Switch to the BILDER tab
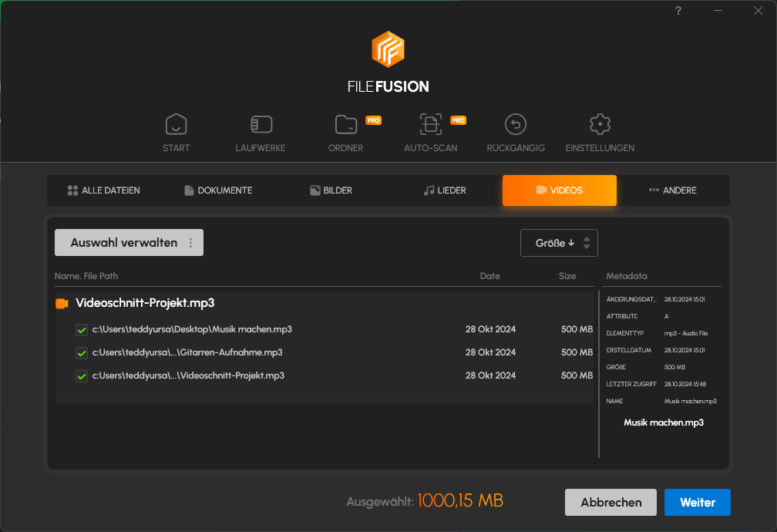 pos(331,190)
